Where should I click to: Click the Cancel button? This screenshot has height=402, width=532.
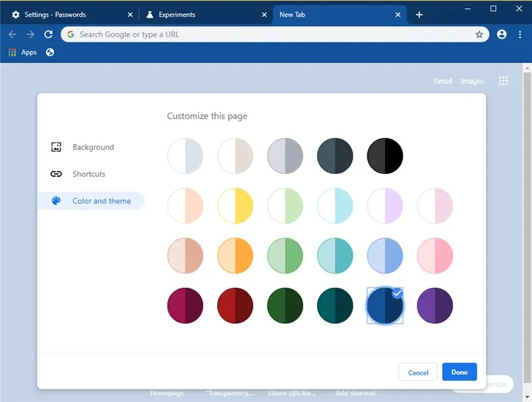(418, 372)
